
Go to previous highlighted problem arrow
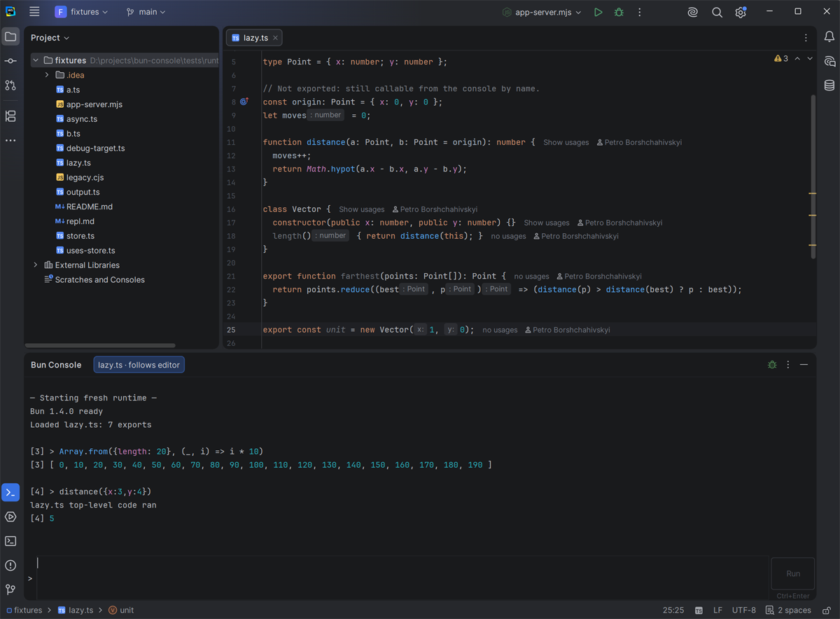pyautogui.click(x=797, y=59)
